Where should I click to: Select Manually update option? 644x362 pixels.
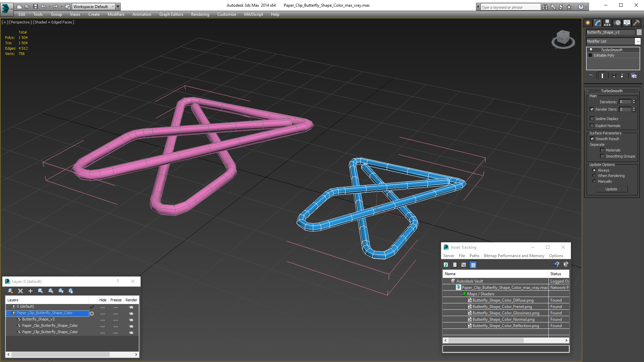pos(594,181)
